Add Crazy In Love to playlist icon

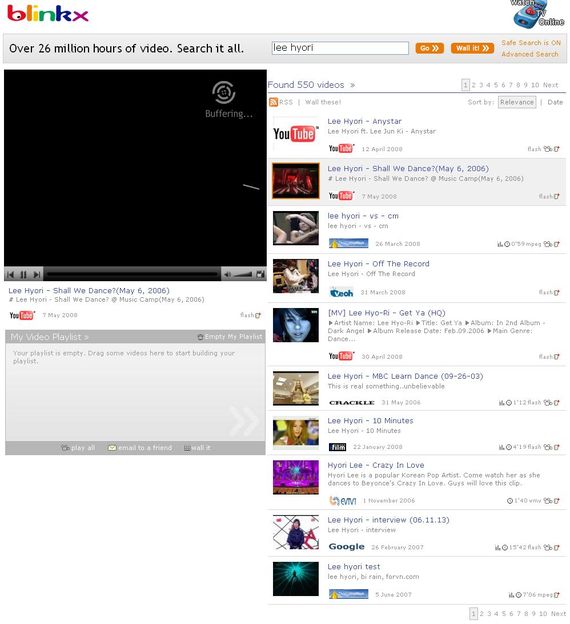click(x=548, y=501)
